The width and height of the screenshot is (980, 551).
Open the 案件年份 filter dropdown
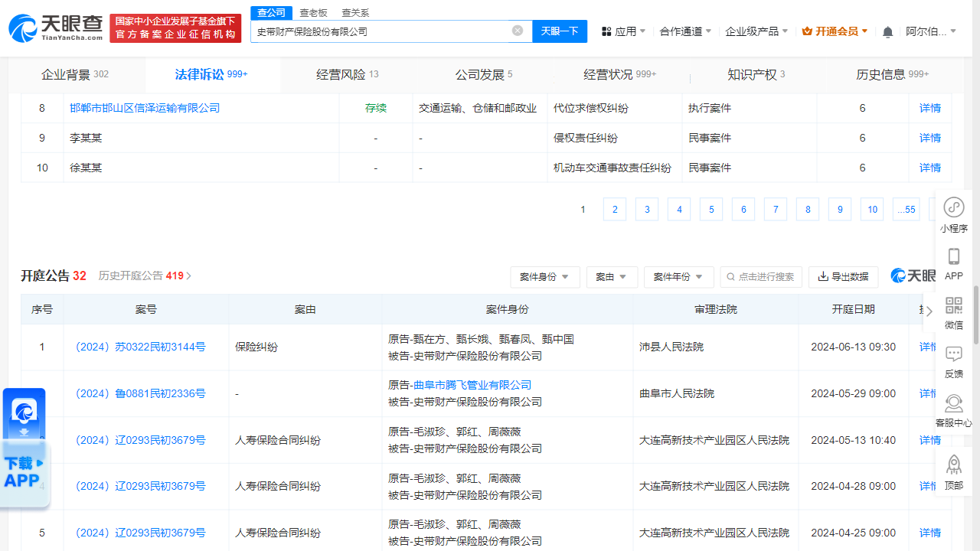678,277
